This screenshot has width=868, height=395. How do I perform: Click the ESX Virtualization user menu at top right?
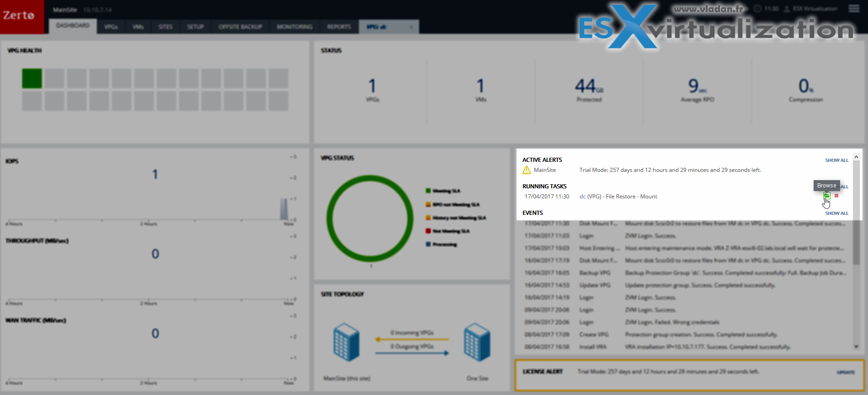coord(811,9)
